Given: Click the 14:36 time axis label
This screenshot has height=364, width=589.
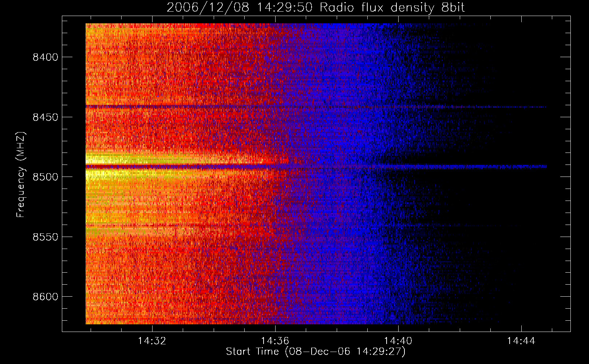Looking at the screenshot, I should point(275,341).
